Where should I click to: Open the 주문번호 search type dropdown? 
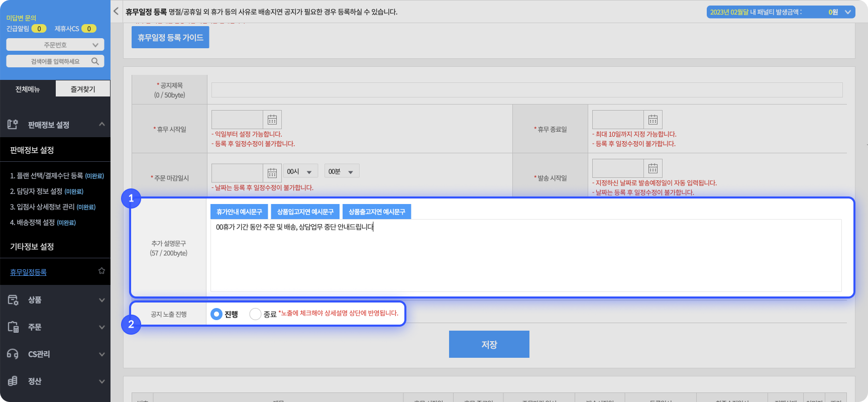point(55,45)
